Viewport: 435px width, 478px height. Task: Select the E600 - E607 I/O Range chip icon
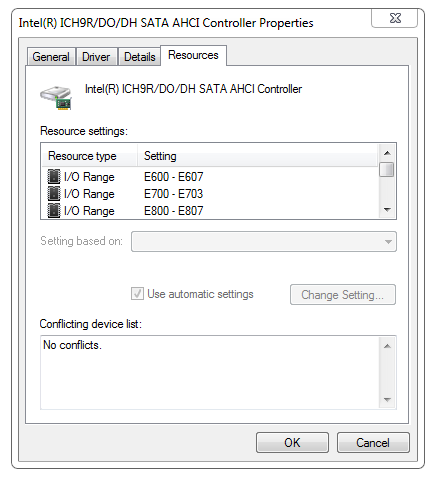click(54, 177)
